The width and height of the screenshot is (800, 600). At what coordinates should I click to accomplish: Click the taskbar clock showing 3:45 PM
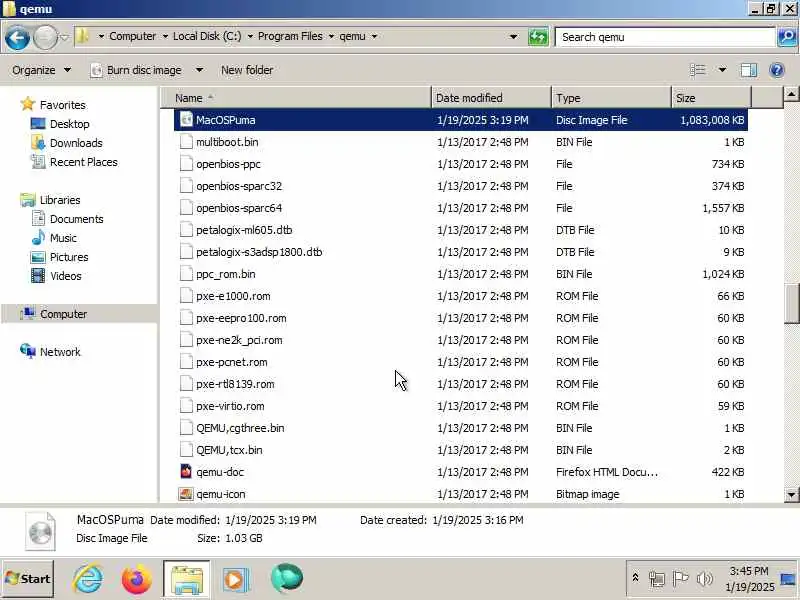click(749, 579)
